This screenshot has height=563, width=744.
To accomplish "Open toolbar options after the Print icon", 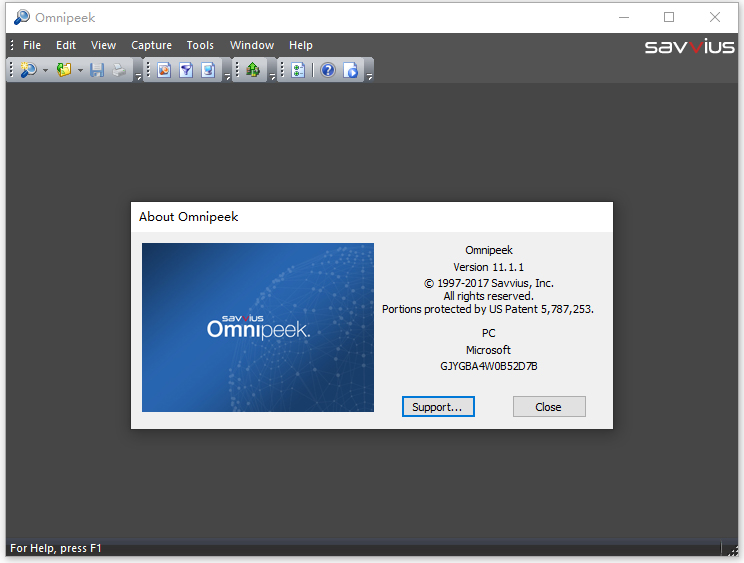I will pyautogui.click(x=138, y=76).
